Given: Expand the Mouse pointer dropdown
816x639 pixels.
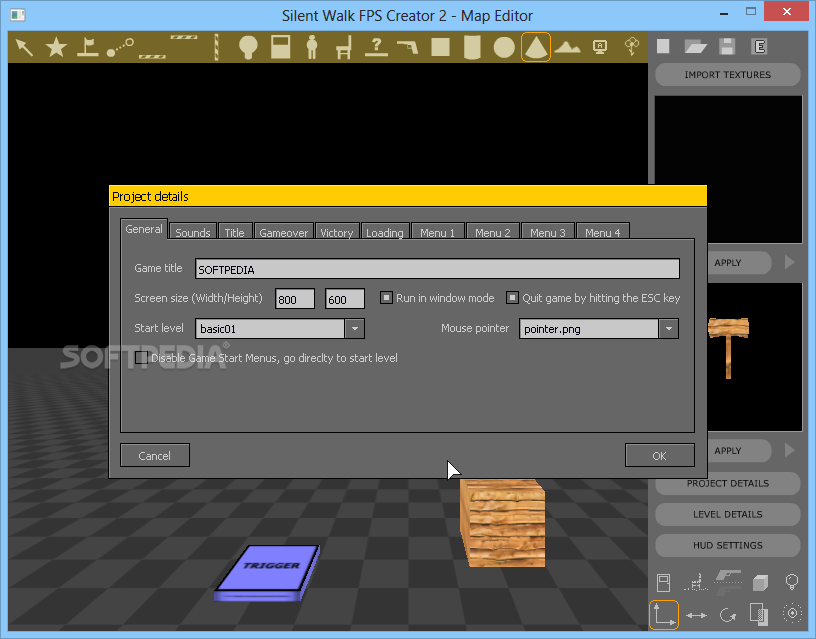Looking at the screenshot, I should tap(669, 329).
